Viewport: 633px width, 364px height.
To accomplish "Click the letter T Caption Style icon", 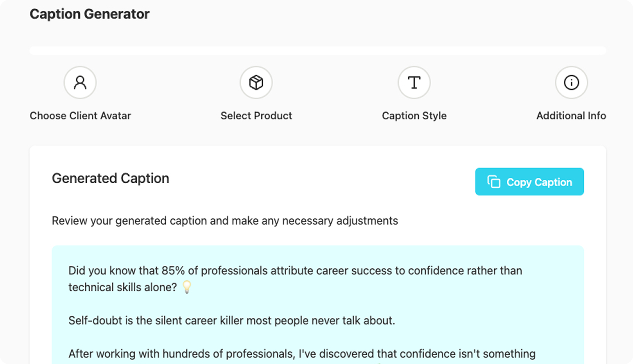I will click(x=414, y=82).
